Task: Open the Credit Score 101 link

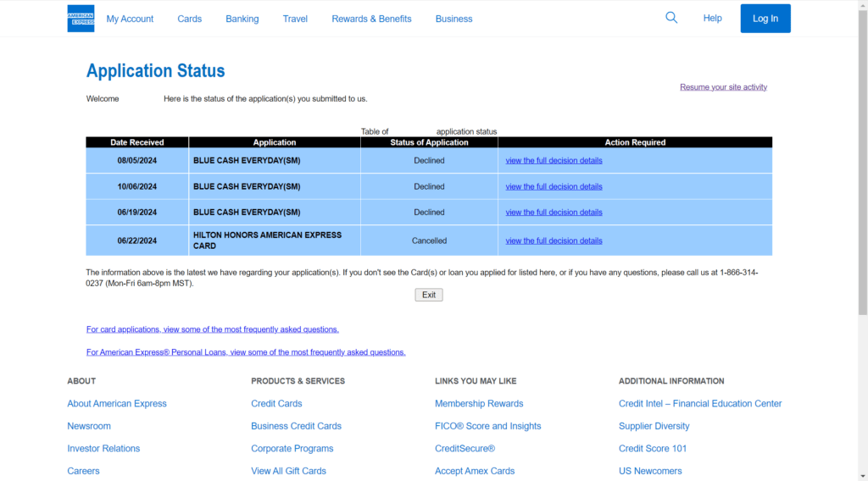Action: [653, 448]
